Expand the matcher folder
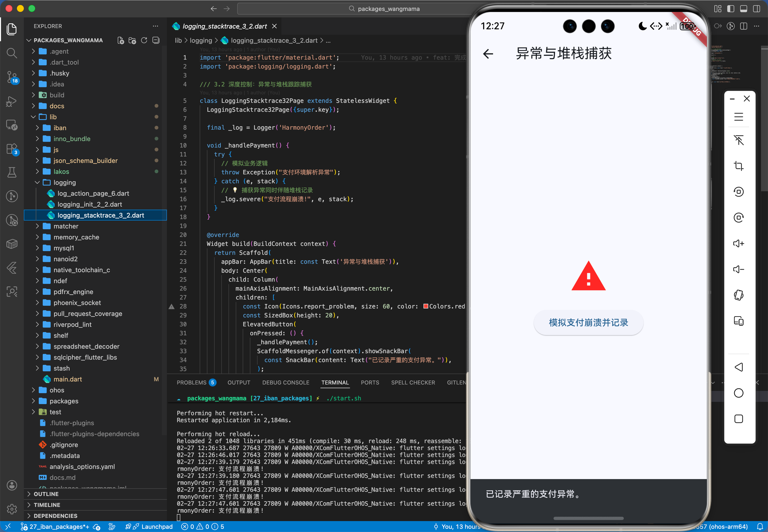768x532 pixels. pos(66,226)
